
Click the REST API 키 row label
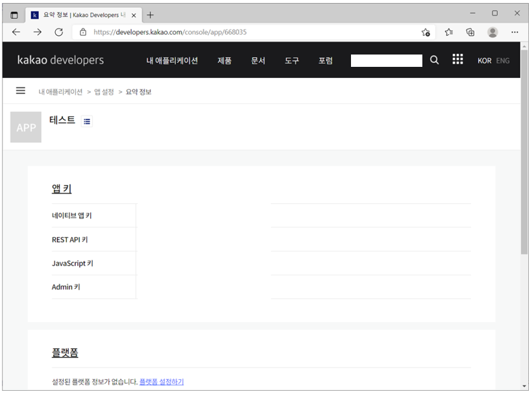[69, 240]
